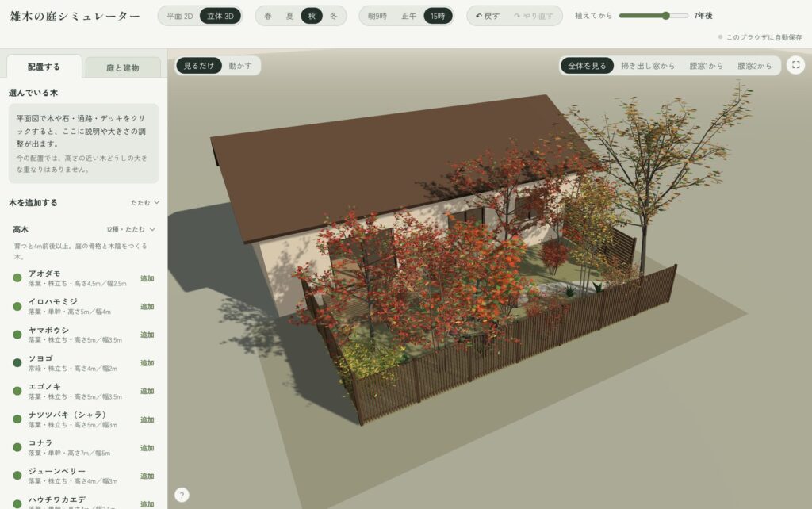This screenshot has height=509, width=812.
Task: Click the green dot beside アオダモ
Action: (x=17, y=278)
